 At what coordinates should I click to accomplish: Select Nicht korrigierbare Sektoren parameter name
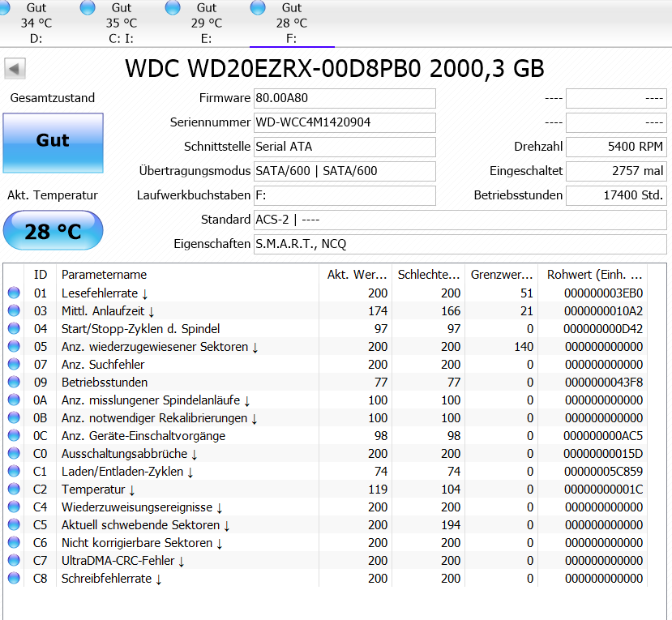(x=142, y=543)
